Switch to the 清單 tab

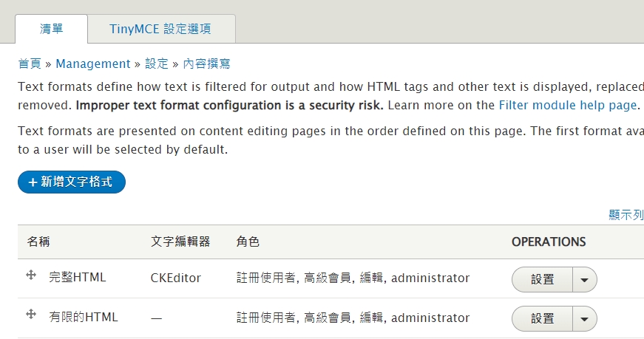pos(51,30)
